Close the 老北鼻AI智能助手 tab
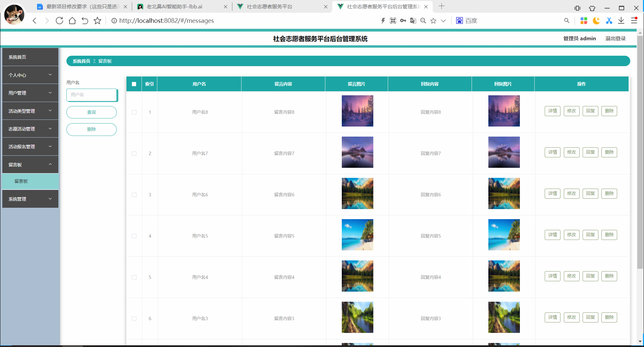 [225, 7]
